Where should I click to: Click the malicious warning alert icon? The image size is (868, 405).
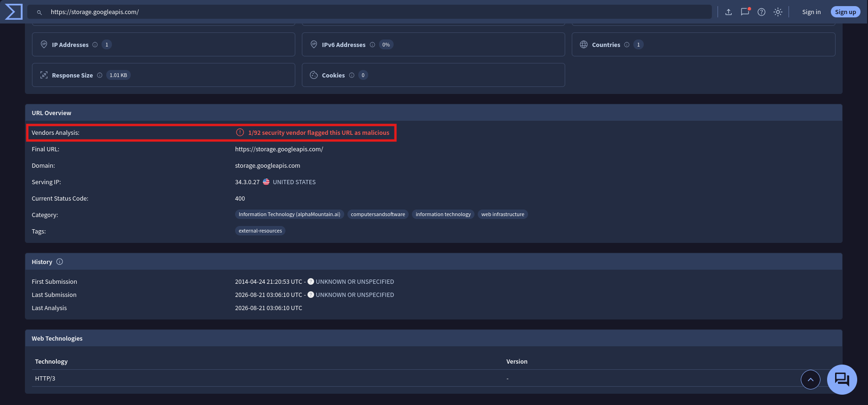coord(240,132)
